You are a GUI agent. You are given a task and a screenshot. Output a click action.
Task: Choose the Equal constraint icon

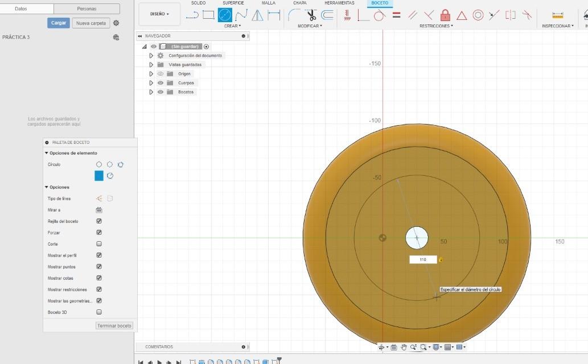click(396, 15)
